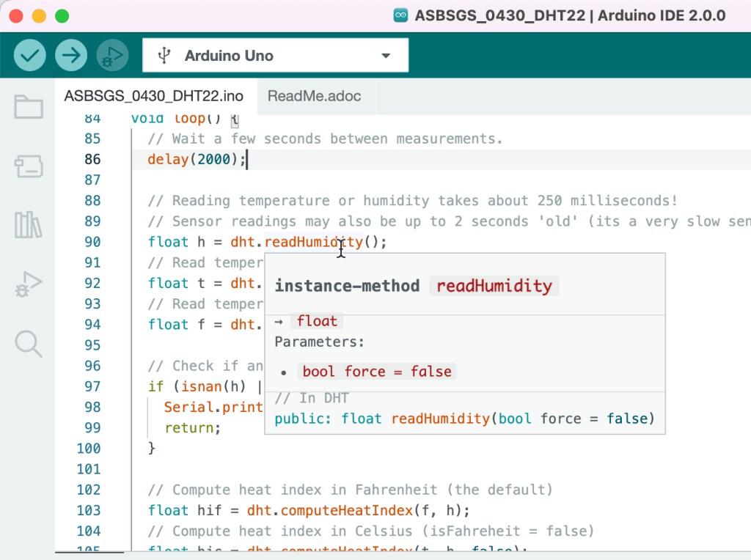Expand the board list dropdown arrow
The image size is (751, 560).
(386, 56)
